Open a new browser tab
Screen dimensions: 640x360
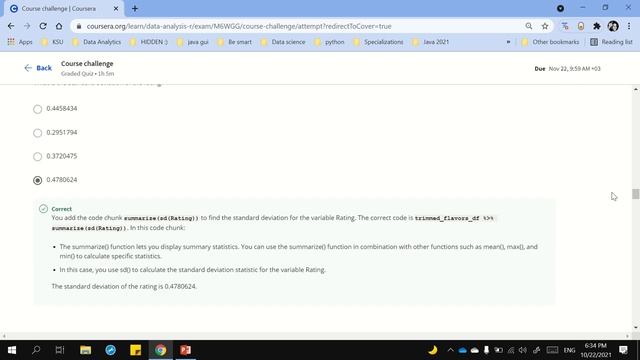[135, 8]
